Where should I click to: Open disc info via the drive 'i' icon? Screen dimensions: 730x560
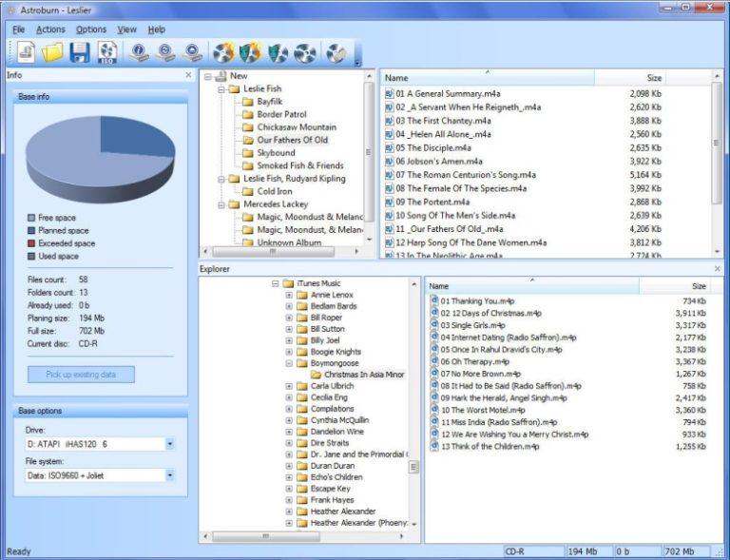tap(140, 53)
